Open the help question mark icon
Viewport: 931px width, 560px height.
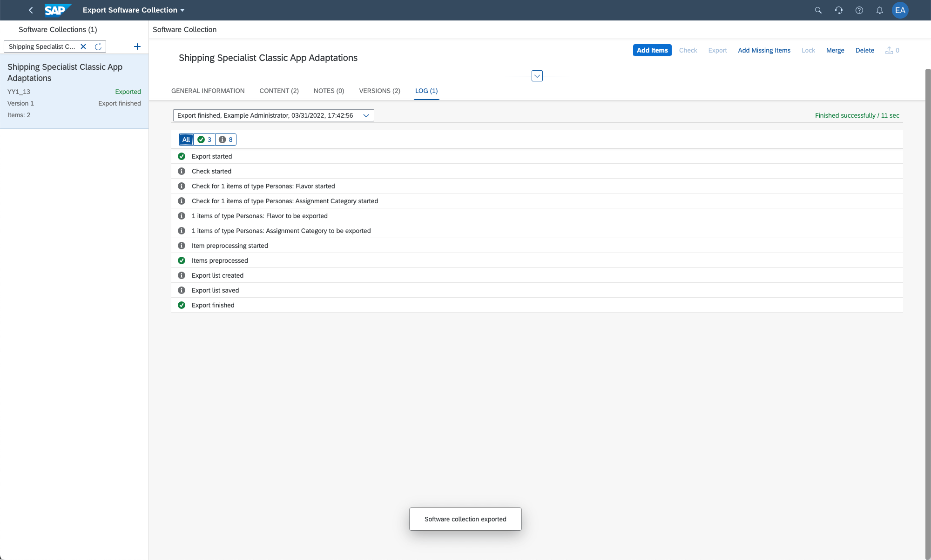(859, 10)
